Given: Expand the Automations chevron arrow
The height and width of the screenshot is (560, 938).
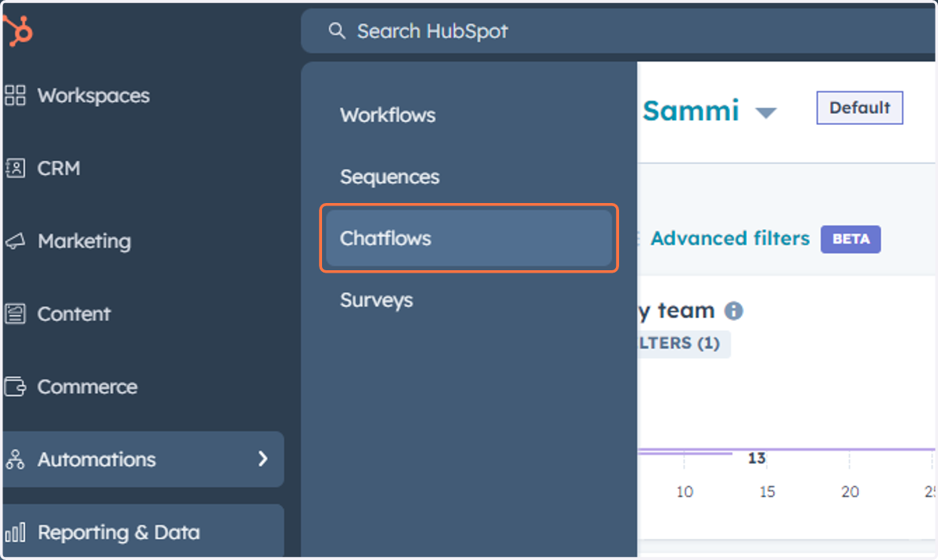Looking at the screenshot, I should point(263,459).
